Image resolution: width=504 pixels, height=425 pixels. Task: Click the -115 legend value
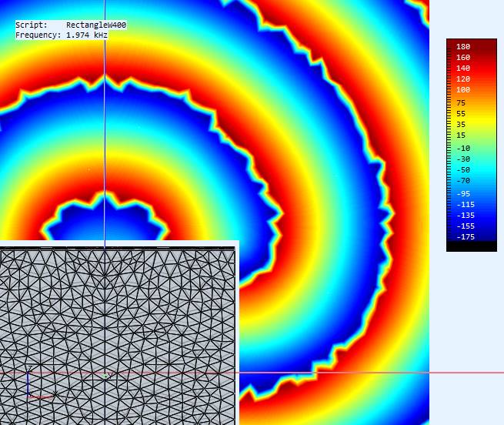[466, 205]
